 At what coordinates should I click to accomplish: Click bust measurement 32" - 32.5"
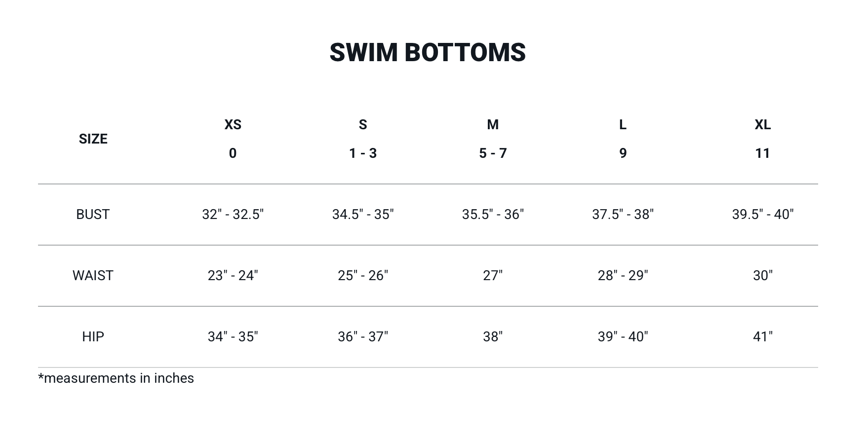tap(233, 215)
